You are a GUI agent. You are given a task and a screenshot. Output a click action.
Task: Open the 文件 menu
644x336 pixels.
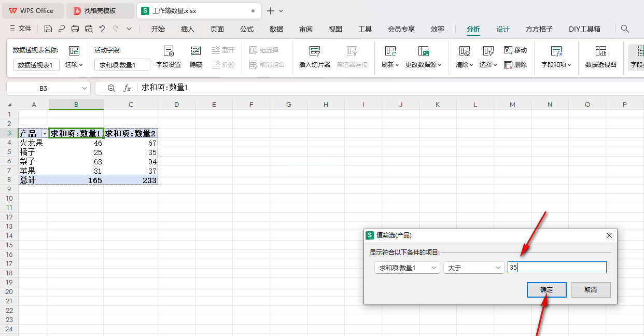point(21,29)
